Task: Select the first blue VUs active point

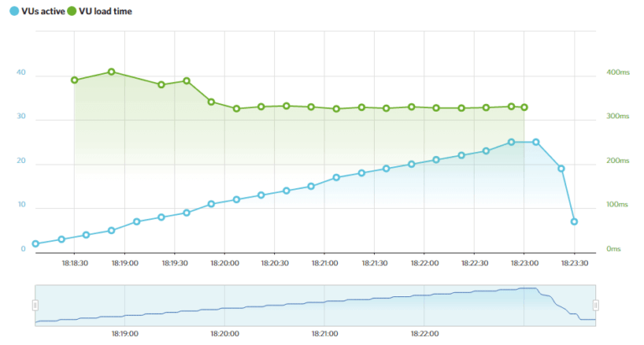Action: point(36,243)
